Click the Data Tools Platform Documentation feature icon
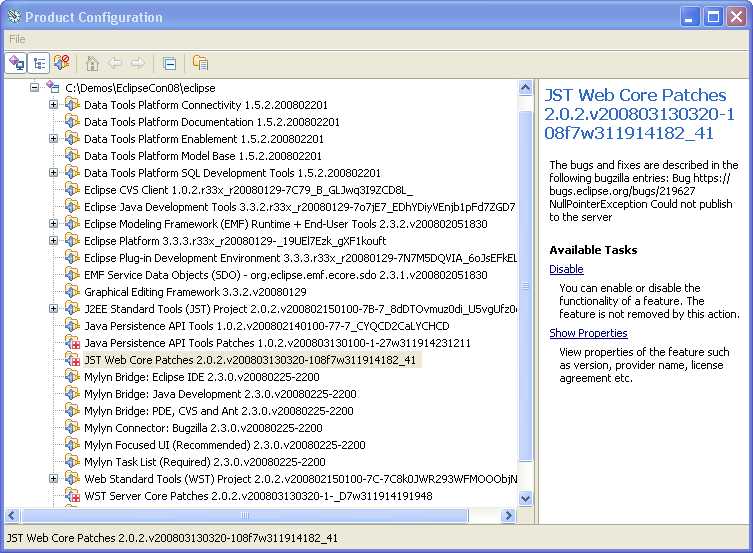The image size is (753, 553). pyautogui.click(x=72, y=121)
